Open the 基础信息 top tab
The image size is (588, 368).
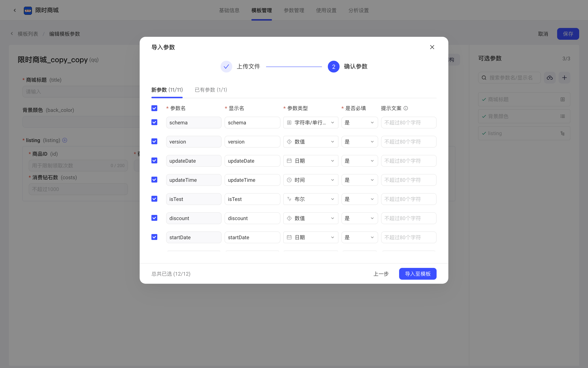229,10
